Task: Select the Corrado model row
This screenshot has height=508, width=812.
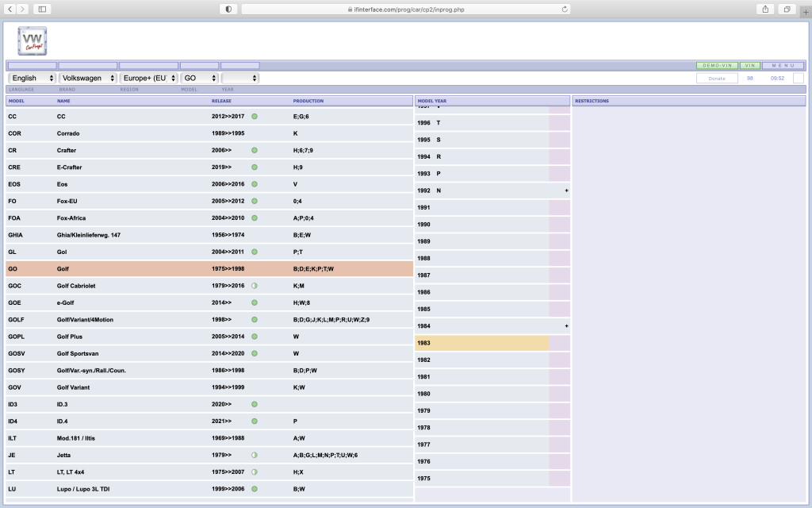Action: coord(209,133)
